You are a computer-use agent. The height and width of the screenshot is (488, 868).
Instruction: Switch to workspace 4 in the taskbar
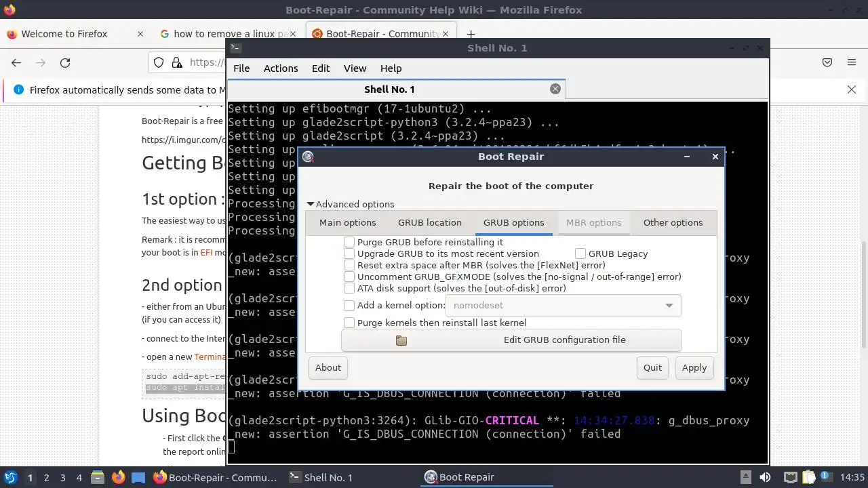79,477
